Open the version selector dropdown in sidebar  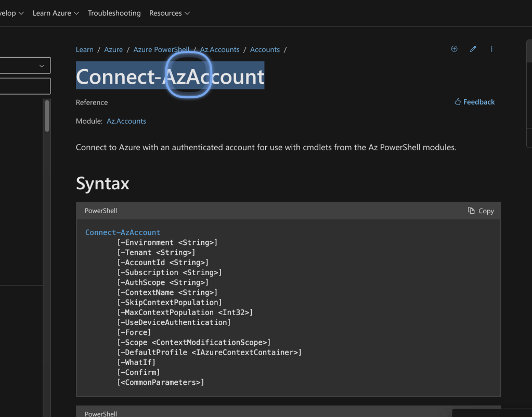[x=25, y=66]
